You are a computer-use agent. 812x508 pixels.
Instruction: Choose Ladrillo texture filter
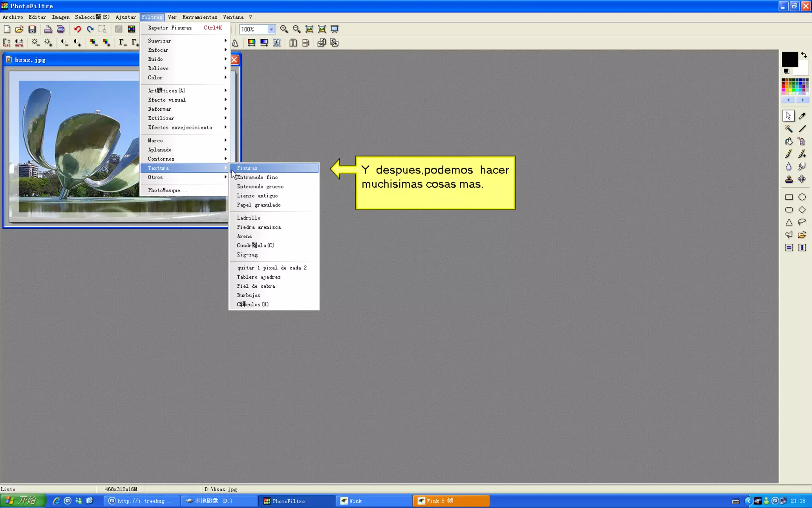tap(274, 218)
